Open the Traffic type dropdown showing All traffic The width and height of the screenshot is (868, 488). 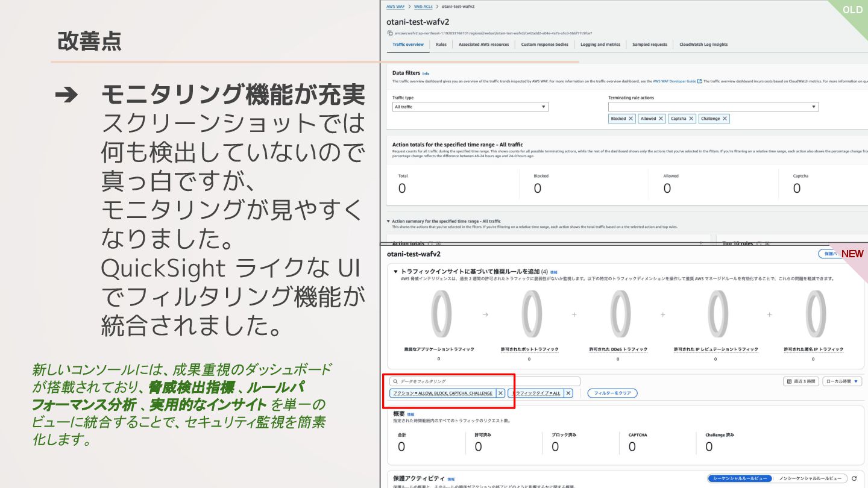[470, 107]
